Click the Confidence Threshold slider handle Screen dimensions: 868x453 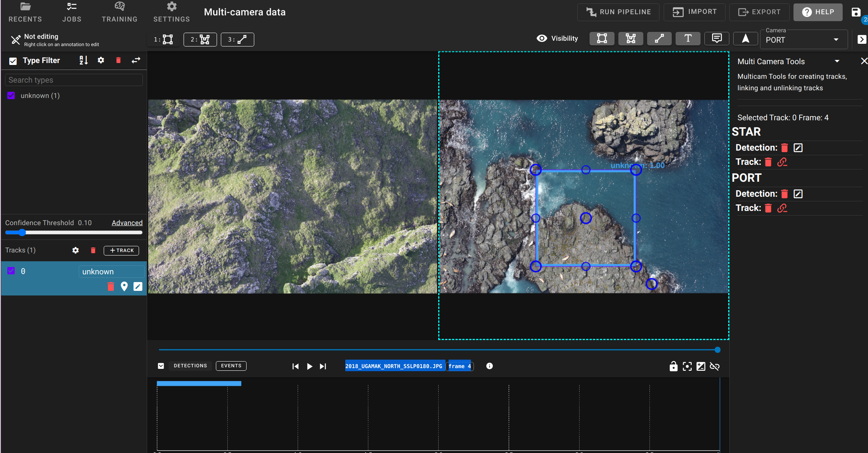coord(22,232)
